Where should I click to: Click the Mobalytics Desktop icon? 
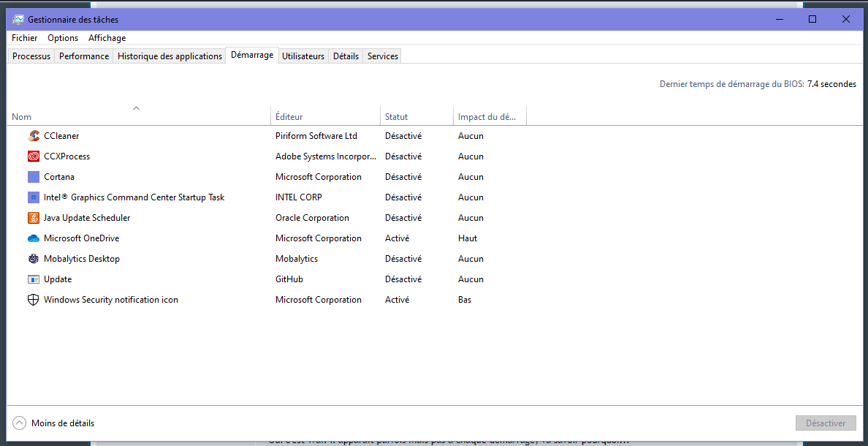[34, 259]
